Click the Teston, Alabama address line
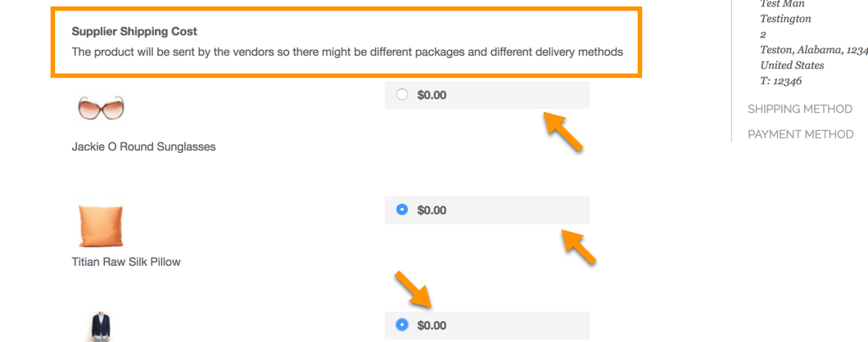Image resolution: width=868 pixels, height=342 pixels. click(x=812, y=50)
